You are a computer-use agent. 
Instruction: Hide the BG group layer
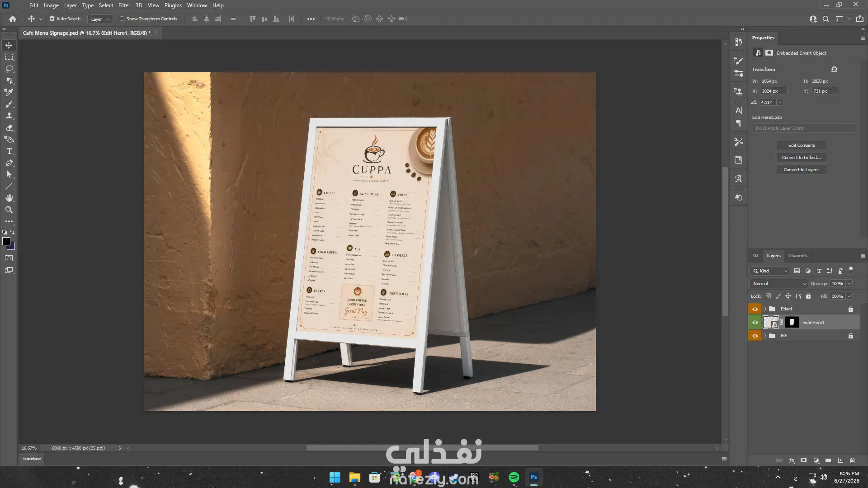click(755, 336)
